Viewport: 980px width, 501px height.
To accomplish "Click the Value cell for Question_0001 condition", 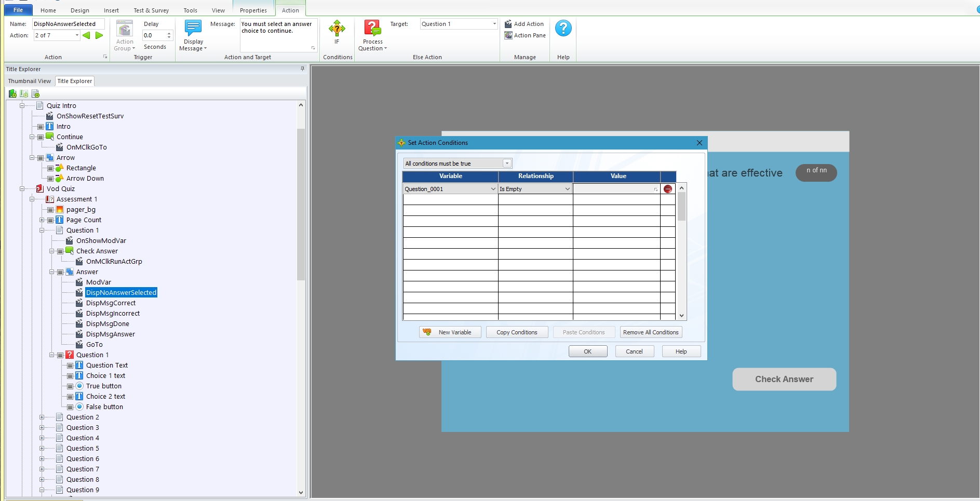I will 616,189.
